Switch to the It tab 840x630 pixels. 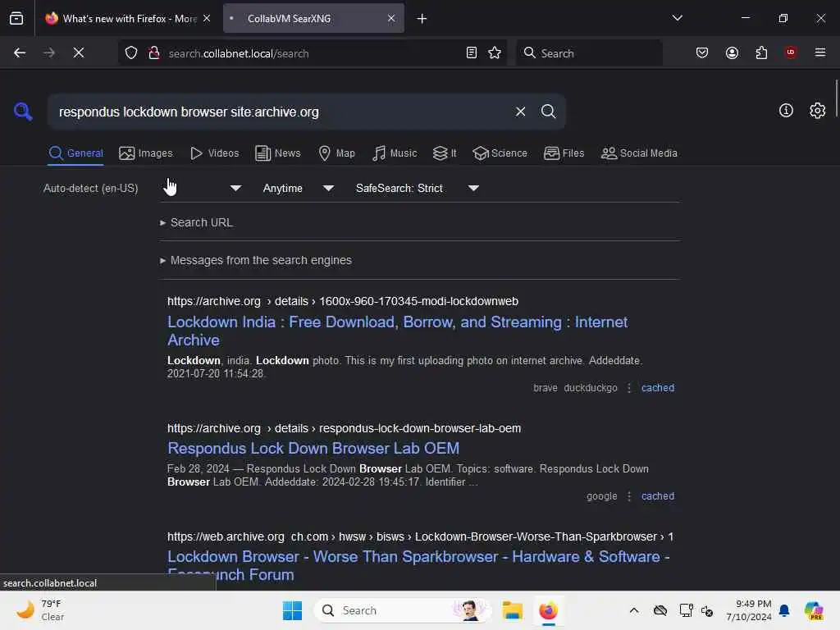click(x=445, y=153)
